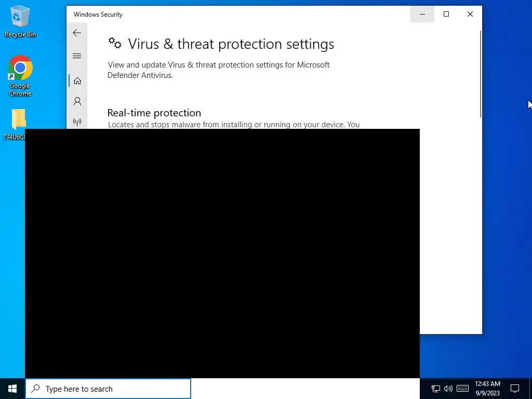This screenshot has height=399, width=532.
Task: Open Account protection person icon in sidebar
Action: (x=77, y=101)
